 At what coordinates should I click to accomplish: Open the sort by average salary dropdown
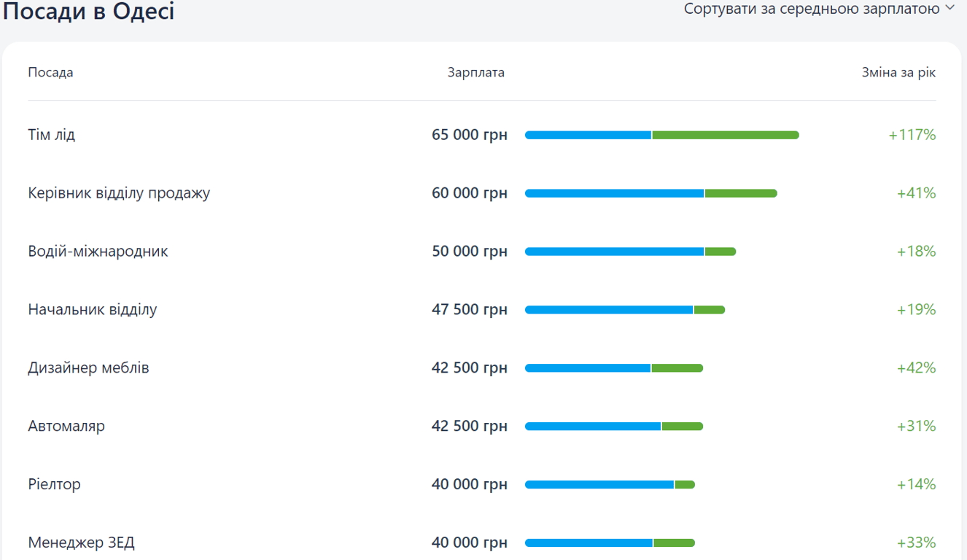811,9
